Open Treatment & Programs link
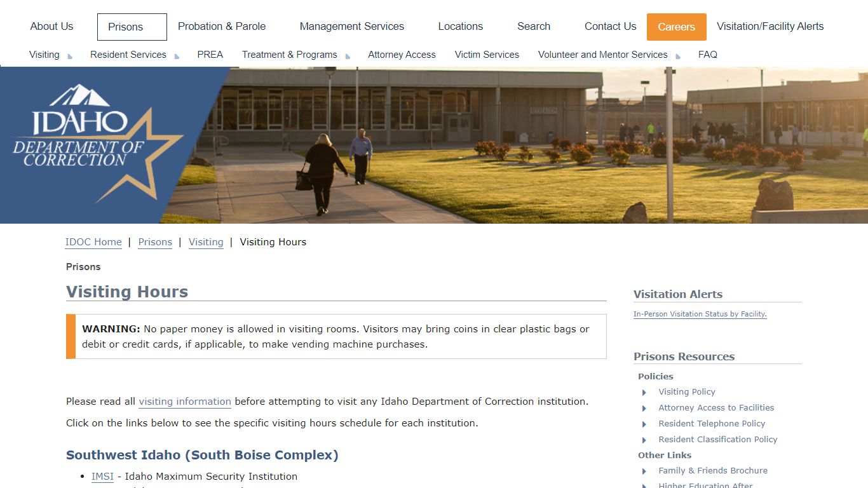The image size is (868, 488). (x=290, y=55)
